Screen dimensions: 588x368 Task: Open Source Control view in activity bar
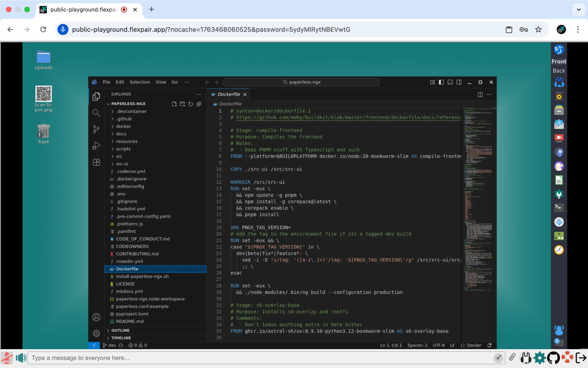pos(96,129)
